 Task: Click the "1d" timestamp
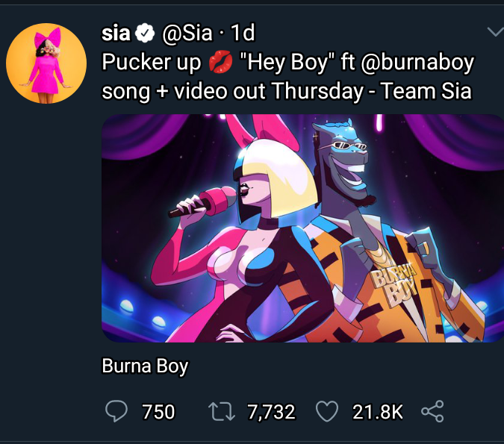(243, 33)
